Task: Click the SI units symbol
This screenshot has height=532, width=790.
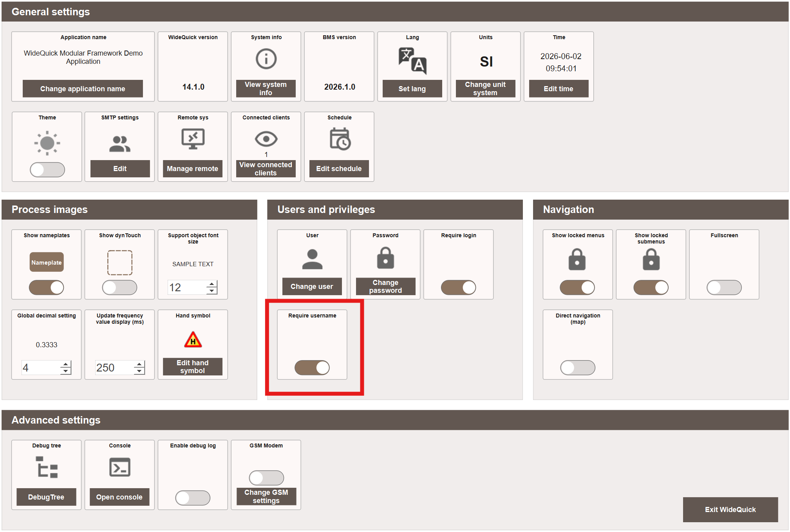Action: point(486,61)
